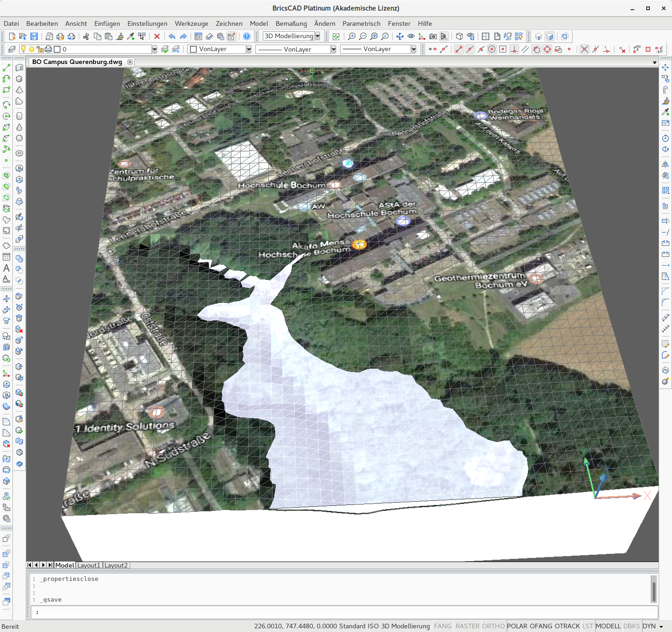Click the Cut scissors icon
Image resolution: width=672 pixels, height=632 pixels.
(x=86, y=36)
